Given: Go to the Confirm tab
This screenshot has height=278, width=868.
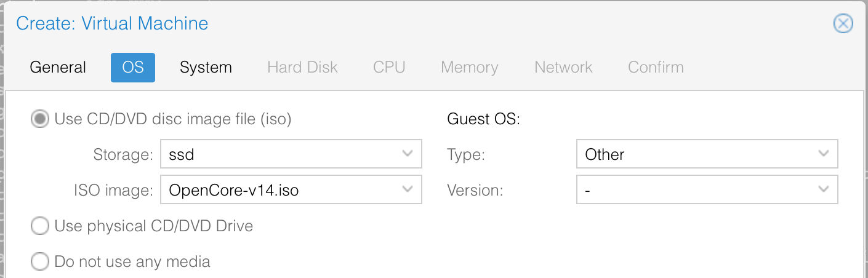Looking at the screenshot, I should pyautogui.click(x=656, y=68).
